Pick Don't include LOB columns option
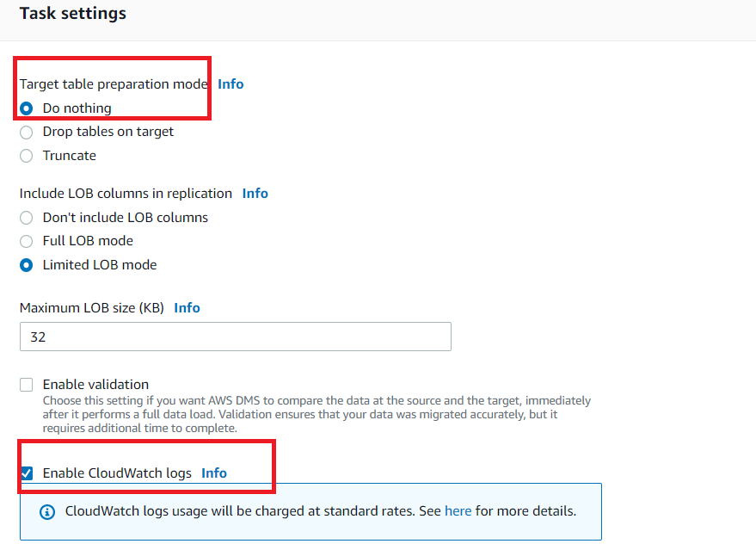 [x=27, y=218]
